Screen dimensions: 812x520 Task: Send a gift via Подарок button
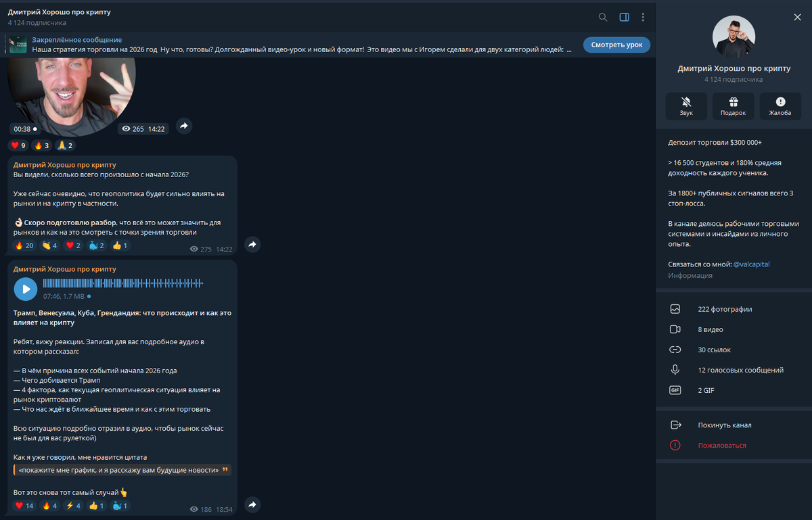733,106
